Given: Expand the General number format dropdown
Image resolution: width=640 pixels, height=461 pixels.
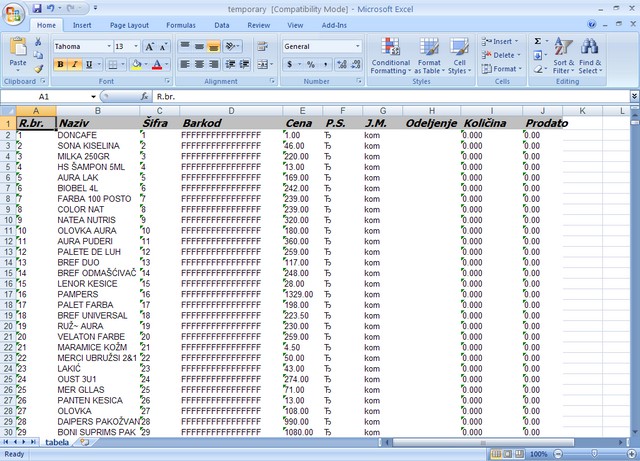Looking at the screenshot, I should 358,46.
